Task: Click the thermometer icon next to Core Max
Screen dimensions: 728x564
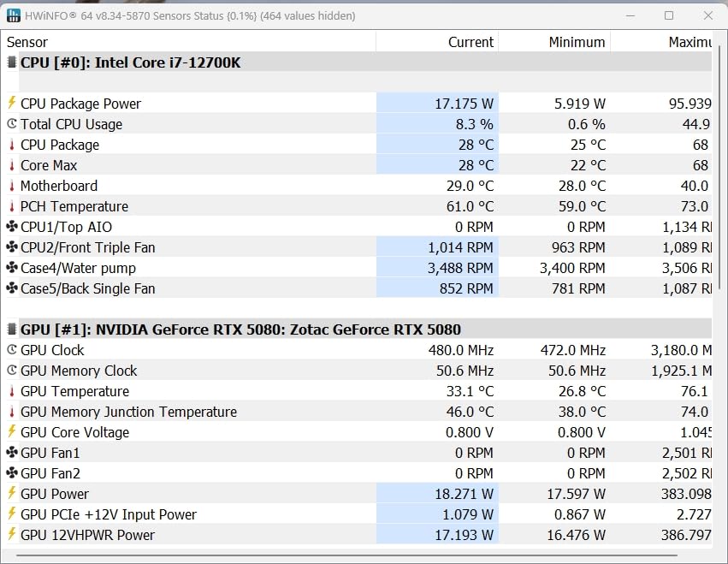Action: tap(12, 165)
